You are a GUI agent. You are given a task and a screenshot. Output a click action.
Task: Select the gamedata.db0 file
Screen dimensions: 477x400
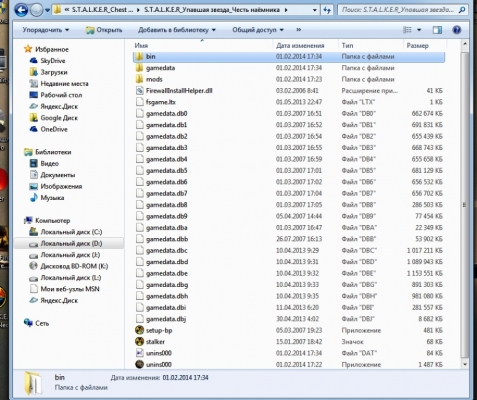point(289,113)
